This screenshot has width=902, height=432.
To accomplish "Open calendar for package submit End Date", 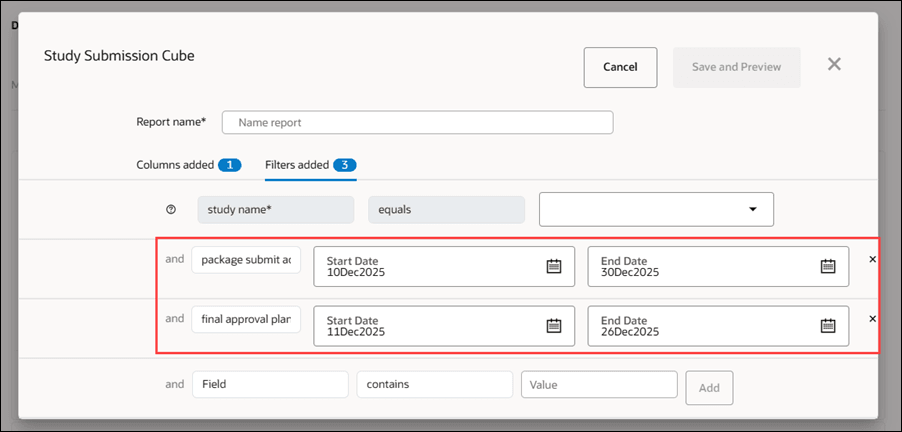I will tap(828, 266).
